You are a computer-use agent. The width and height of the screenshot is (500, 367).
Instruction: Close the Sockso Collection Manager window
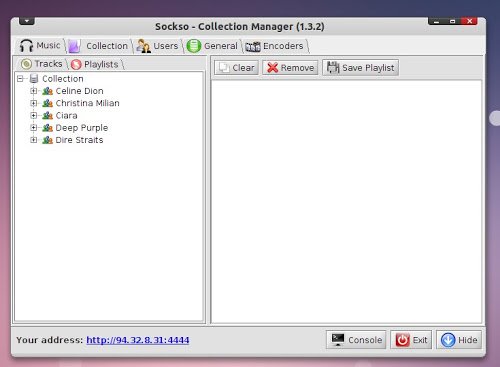[469, 21]
